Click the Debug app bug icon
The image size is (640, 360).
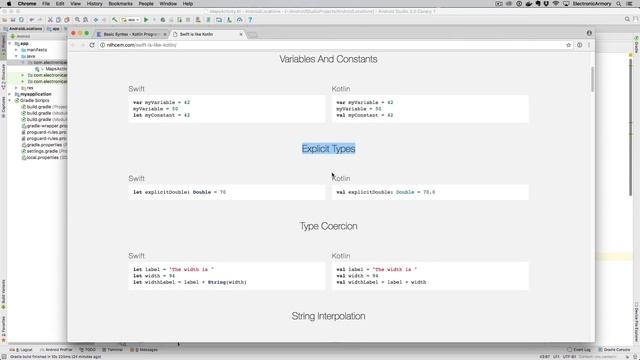tap(162, 20)
